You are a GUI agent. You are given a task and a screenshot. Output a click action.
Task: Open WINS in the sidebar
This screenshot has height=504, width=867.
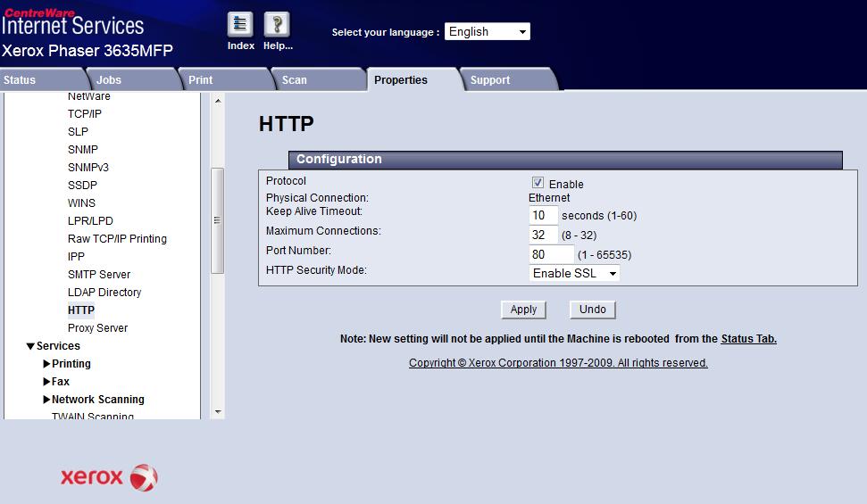(81, 202)
